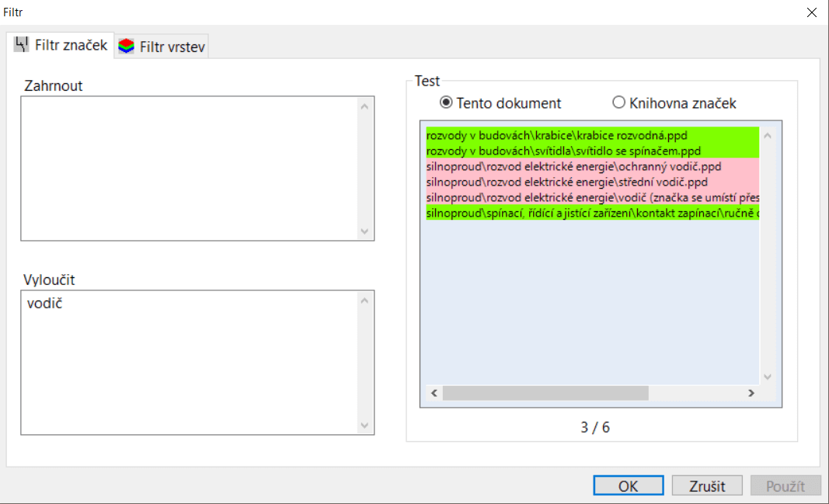
Task: Close the Filtr dialog window
Action: tap(812, 12)
